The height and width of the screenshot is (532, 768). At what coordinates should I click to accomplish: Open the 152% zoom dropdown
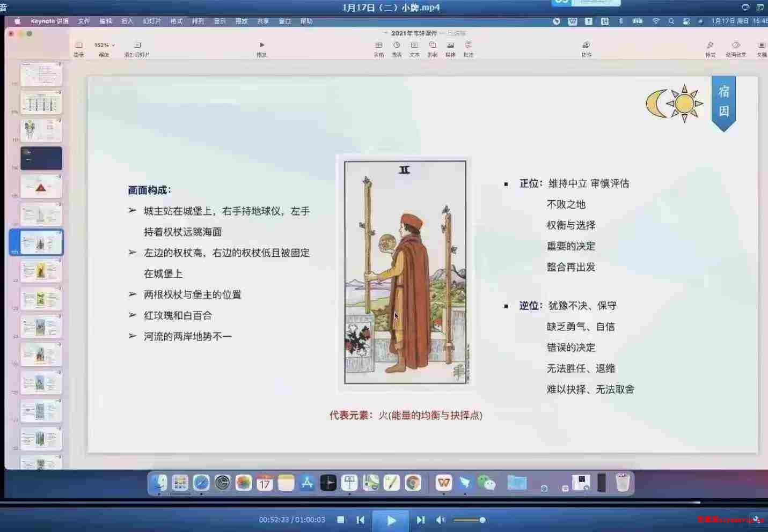pos(104,46)
